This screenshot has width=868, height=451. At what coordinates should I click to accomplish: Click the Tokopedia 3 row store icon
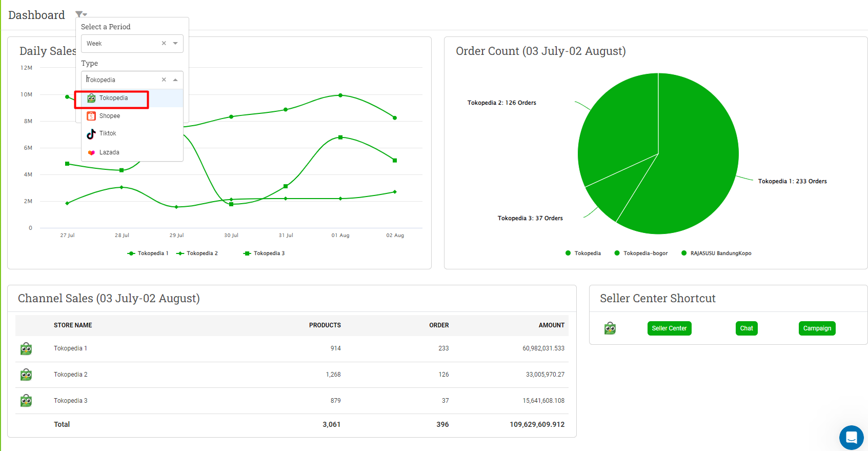coord(26,401)
